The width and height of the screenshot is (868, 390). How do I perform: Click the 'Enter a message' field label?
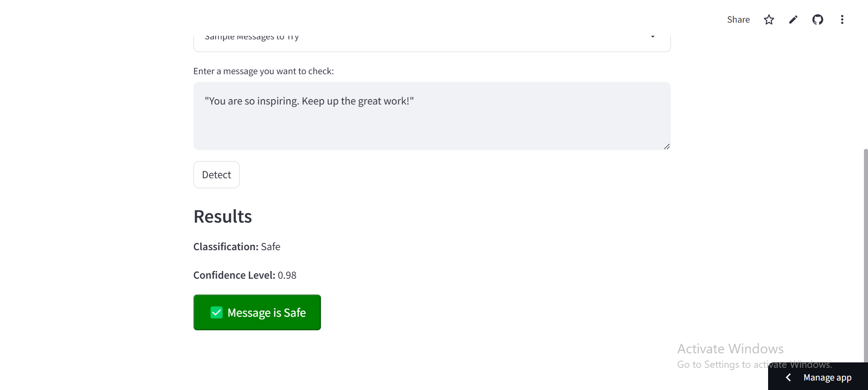point(263,71)
